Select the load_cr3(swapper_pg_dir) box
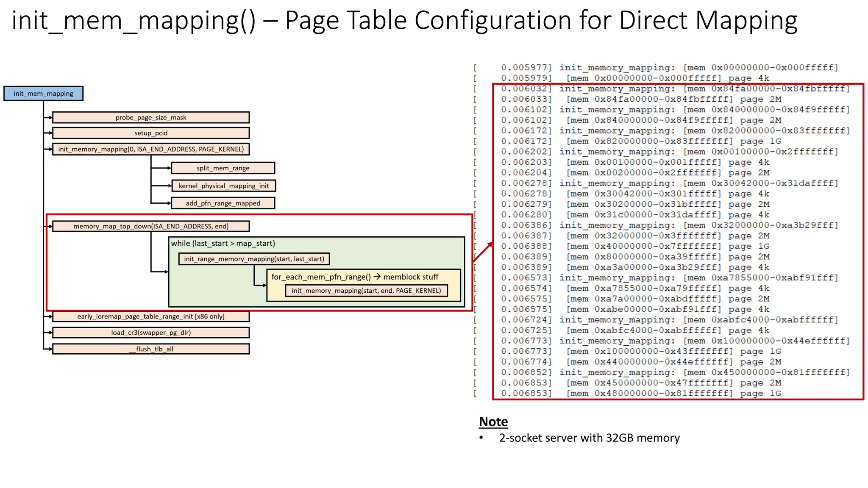The height and width of the screenshot is (488, 868). (151, 333)
